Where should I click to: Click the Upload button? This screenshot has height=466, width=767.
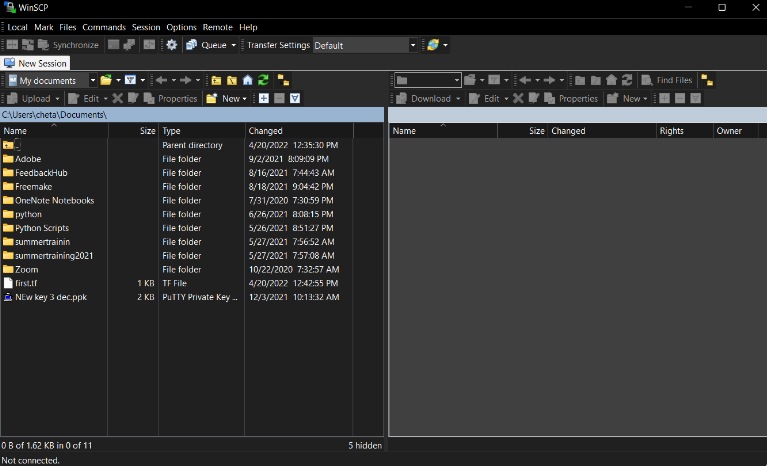click(x=30, y=99)
